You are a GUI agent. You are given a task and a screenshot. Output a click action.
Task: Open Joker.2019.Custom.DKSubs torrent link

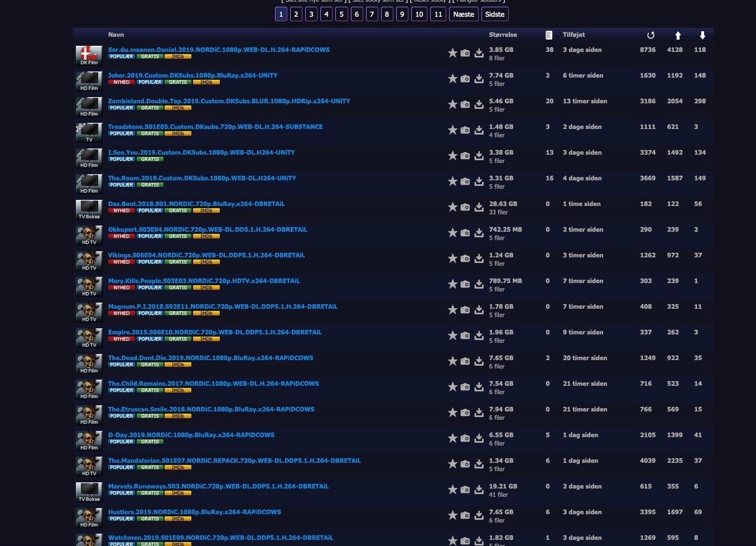click(192, 75)
